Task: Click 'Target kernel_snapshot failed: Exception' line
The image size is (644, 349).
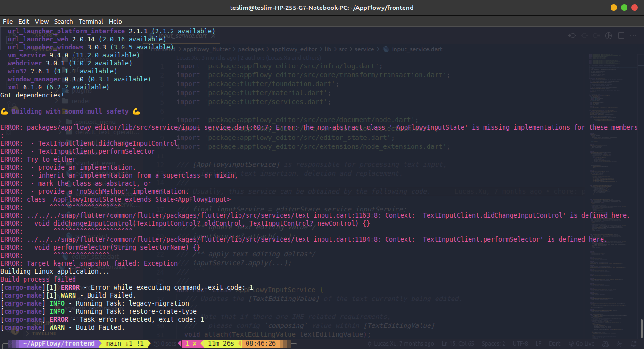Action: coord(89,263)
